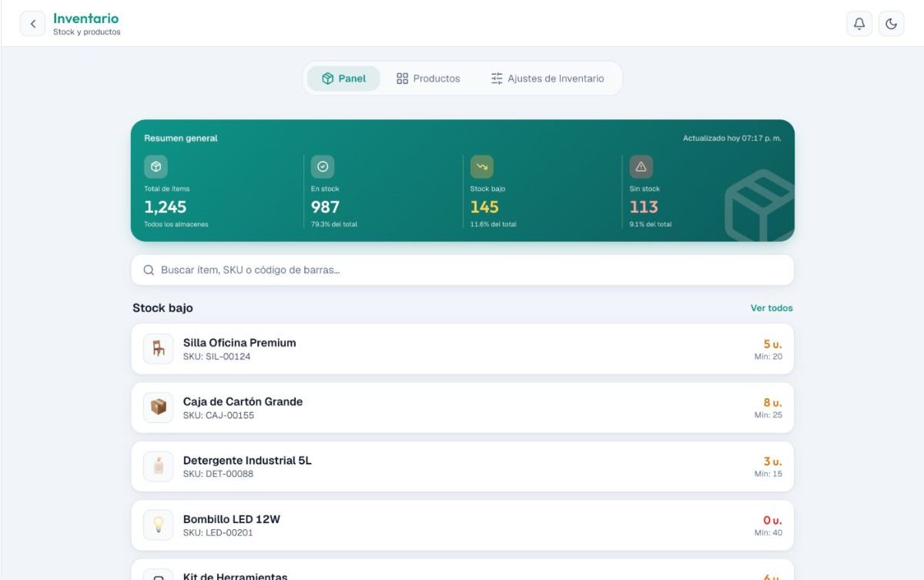The height and width of the screenshot is (580, 924).
Task: Click the Mín: 25 label
Action: click(768, 415)
